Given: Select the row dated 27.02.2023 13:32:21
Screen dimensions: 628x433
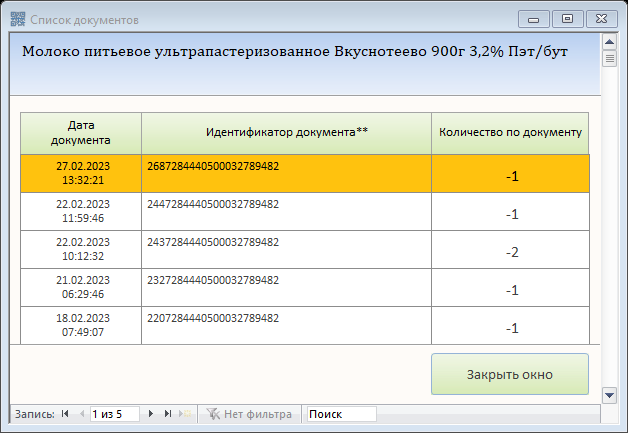Looking at the screenshot, I should 81,173.
